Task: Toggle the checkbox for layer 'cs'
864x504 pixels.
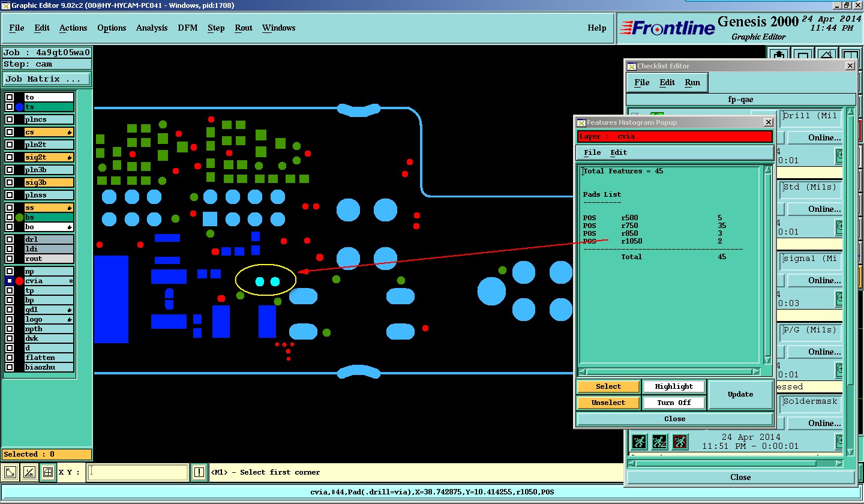Action: tap(10, 132)
